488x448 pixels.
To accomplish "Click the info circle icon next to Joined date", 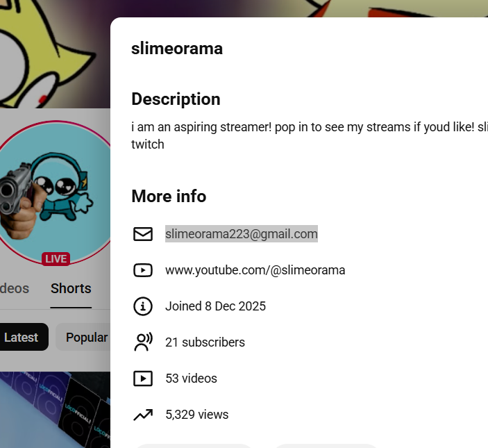I will pos(143,306).
